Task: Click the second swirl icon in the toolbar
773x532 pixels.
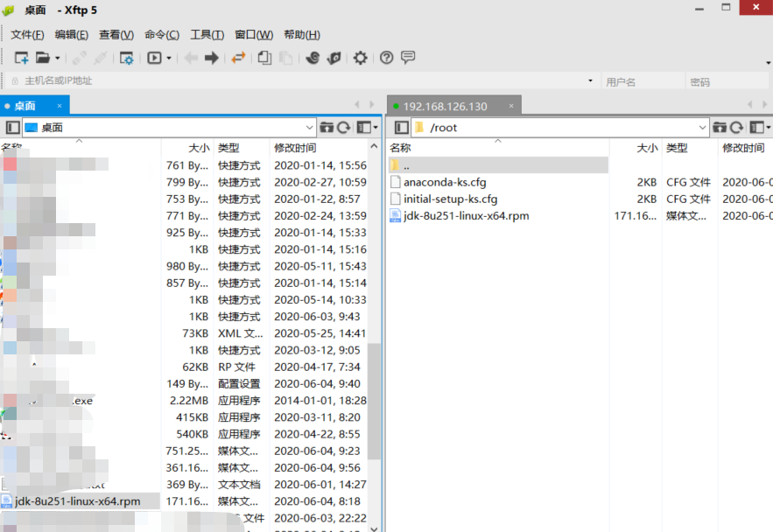Action: 334,58
